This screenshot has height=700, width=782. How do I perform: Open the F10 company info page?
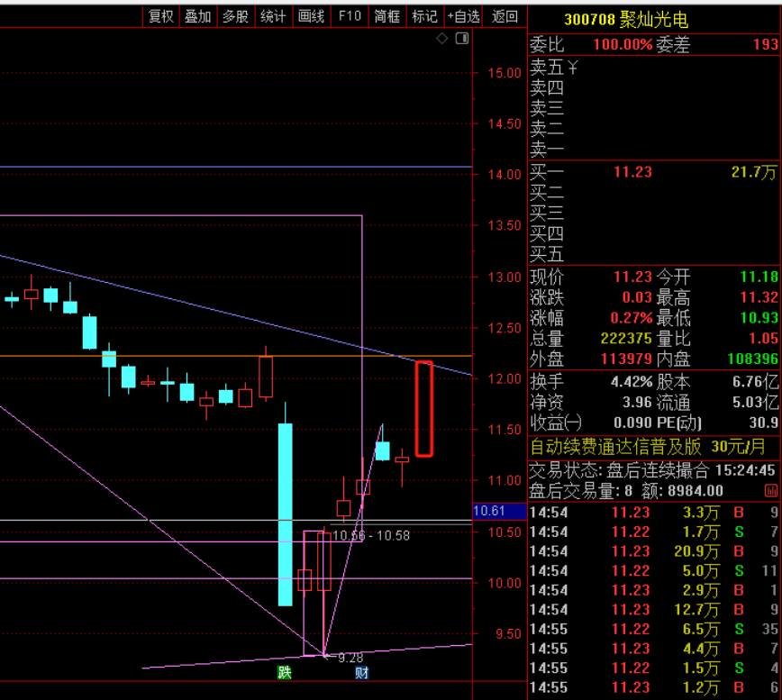pos(350,16)
